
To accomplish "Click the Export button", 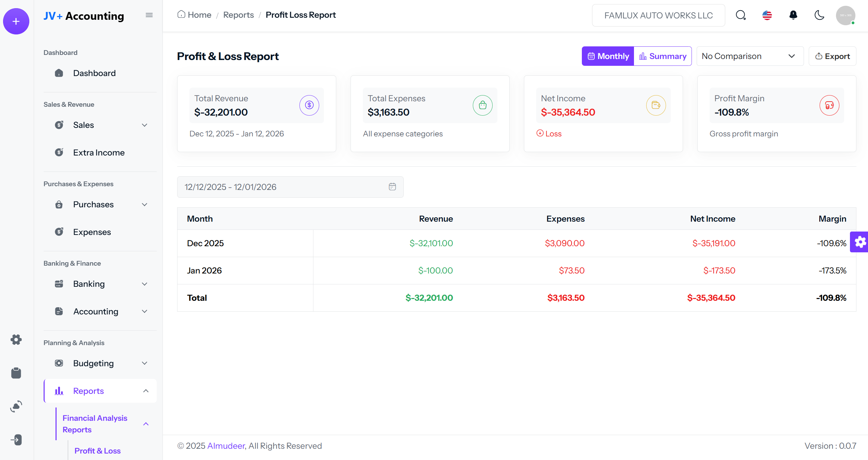I will (832, 56).
